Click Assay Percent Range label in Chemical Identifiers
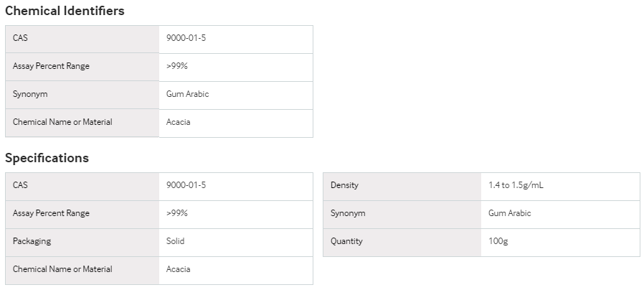This screenshot has width=644, height=290. coord(51,66)
